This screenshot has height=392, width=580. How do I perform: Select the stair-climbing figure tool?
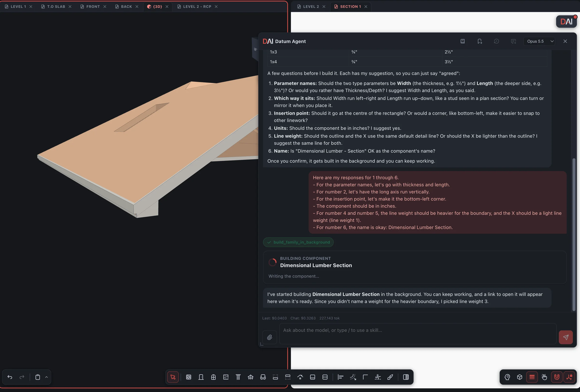click(378, 377)
